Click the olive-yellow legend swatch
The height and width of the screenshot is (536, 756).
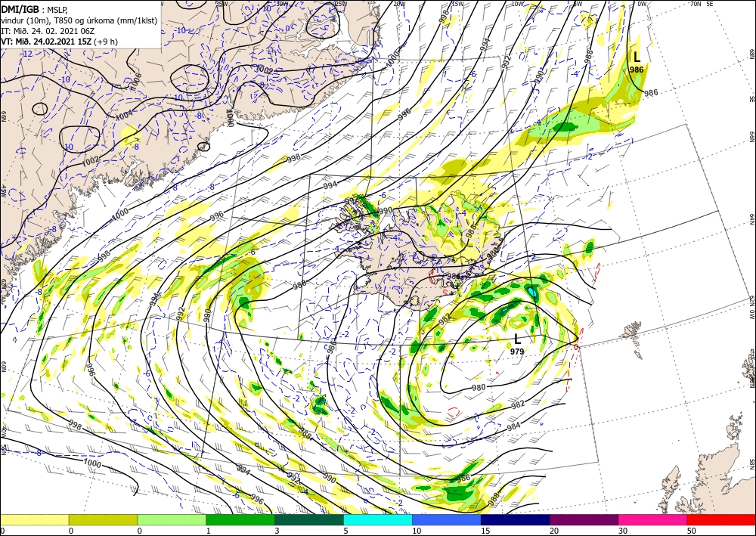103,519
